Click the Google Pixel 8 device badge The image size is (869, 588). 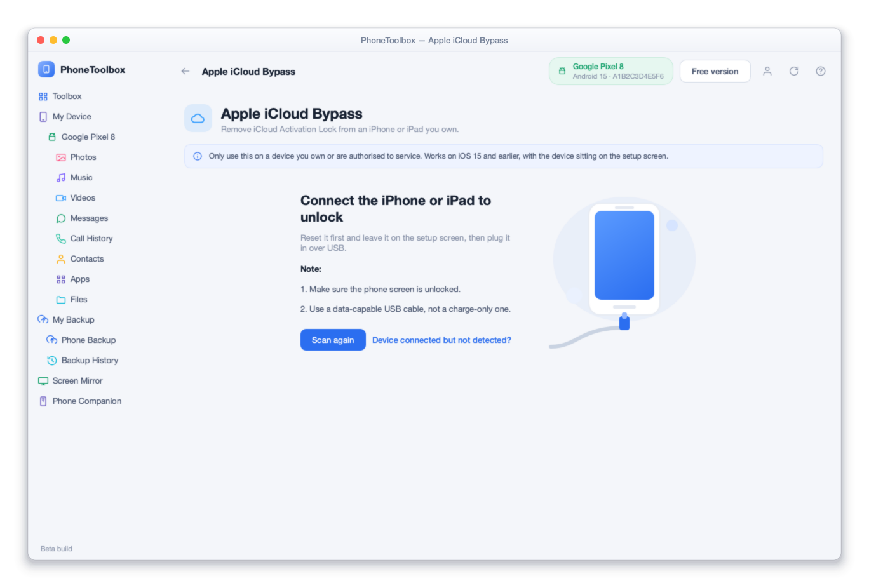[x=611, y=71]
